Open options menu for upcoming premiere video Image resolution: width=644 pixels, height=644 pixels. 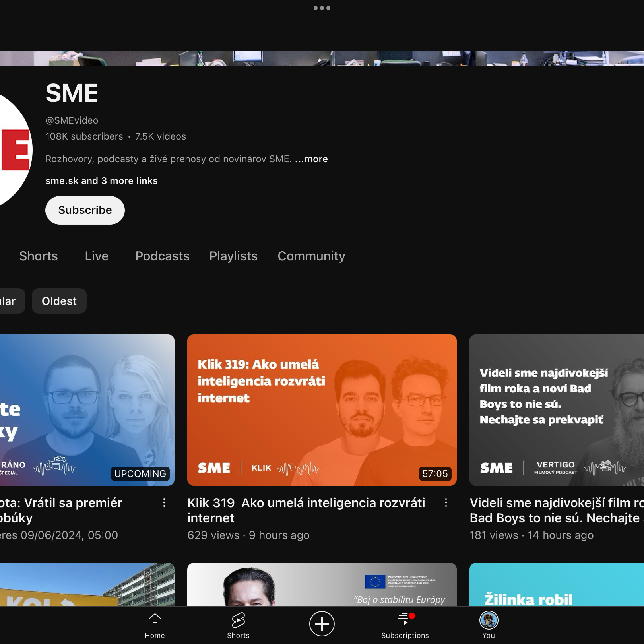point(164,503)
